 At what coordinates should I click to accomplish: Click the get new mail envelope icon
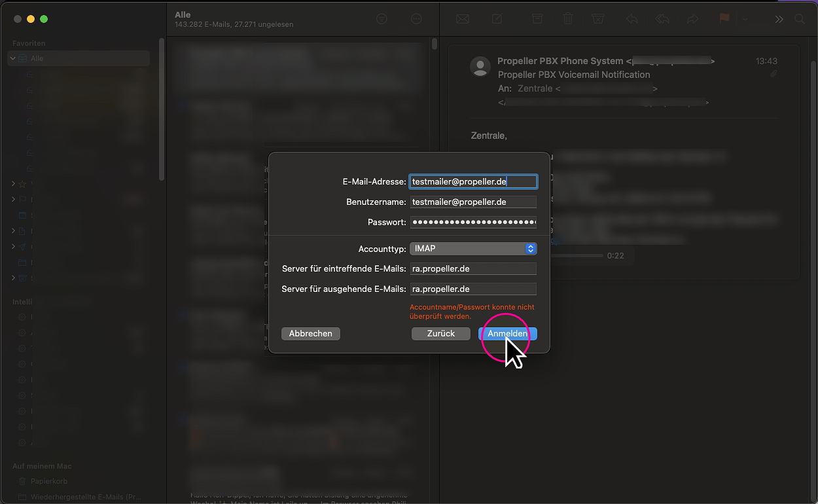click(x=463, y=19)
